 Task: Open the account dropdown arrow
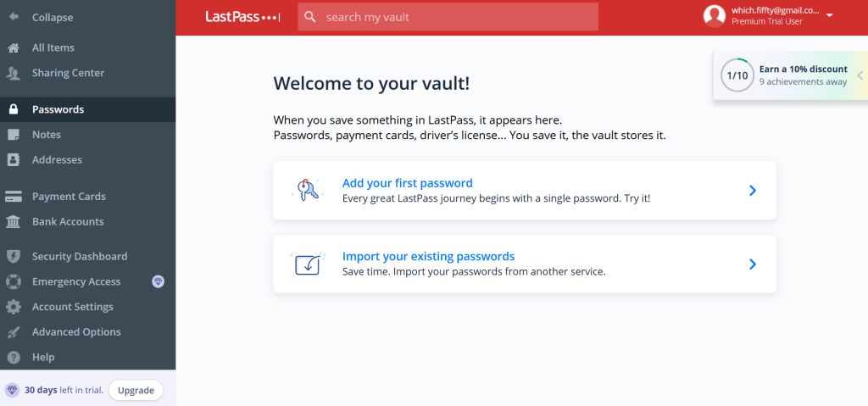(829, 16)
